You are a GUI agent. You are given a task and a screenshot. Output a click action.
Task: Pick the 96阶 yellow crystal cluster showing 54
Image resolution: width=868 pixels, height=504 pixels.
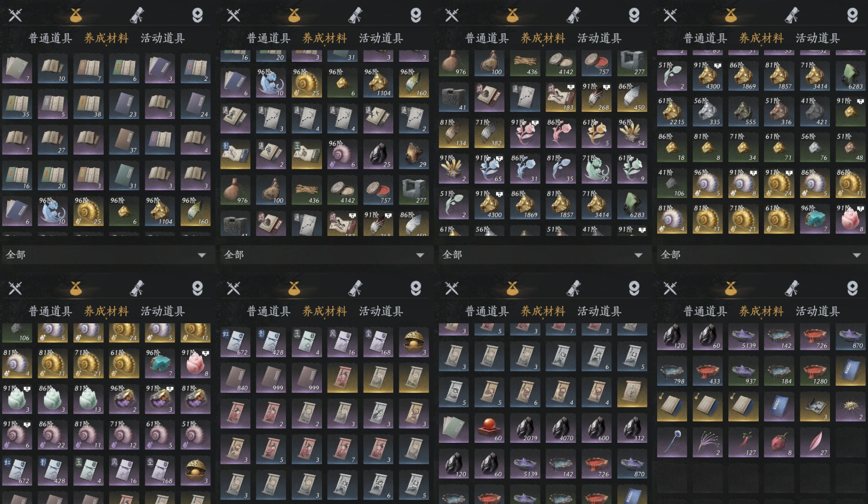[632, 133]
